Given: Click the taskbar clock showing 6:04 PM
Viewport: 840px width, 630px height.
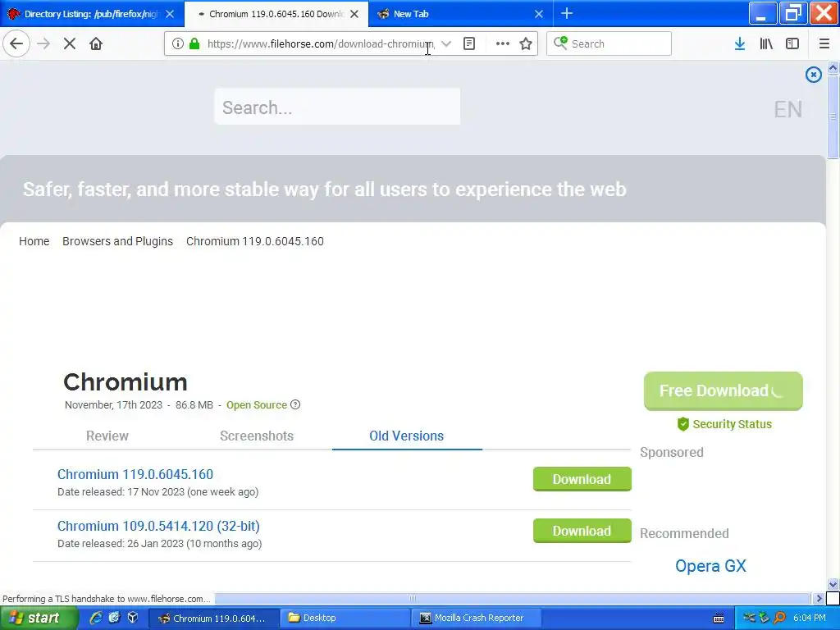Looking at the screenshot, I should click(x=810, y=618).
